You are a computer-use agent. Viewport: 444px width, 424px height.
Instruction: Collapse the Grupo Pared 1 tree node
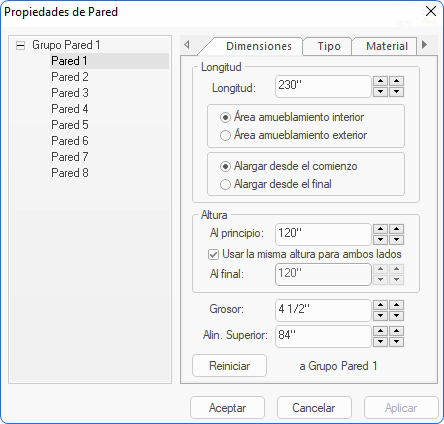[21, 45]
